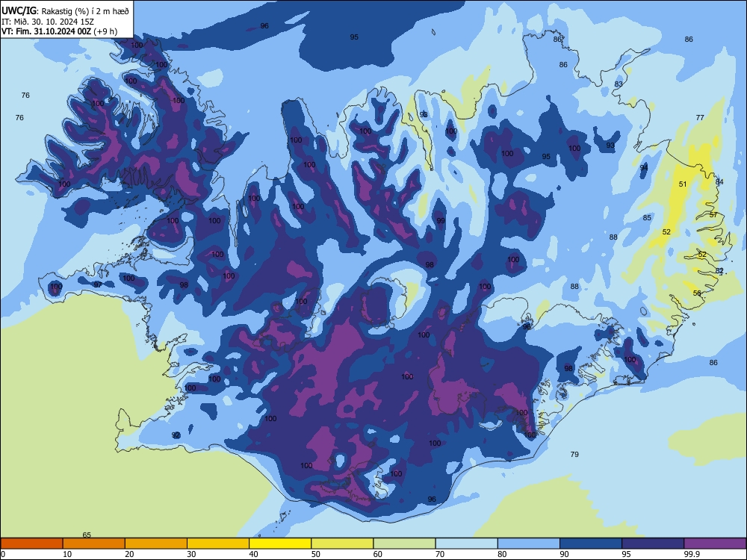The height and width of the screenshot is (560, 747).
Task: Click the amber 20–30 legend swatch
Action: (x=156, y=544)
